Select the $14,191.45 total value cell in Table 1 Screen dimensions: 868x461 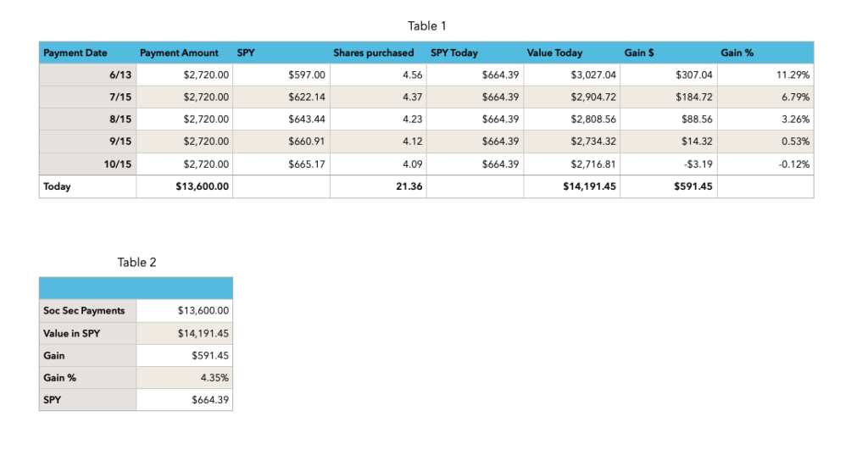coord(589,186)
